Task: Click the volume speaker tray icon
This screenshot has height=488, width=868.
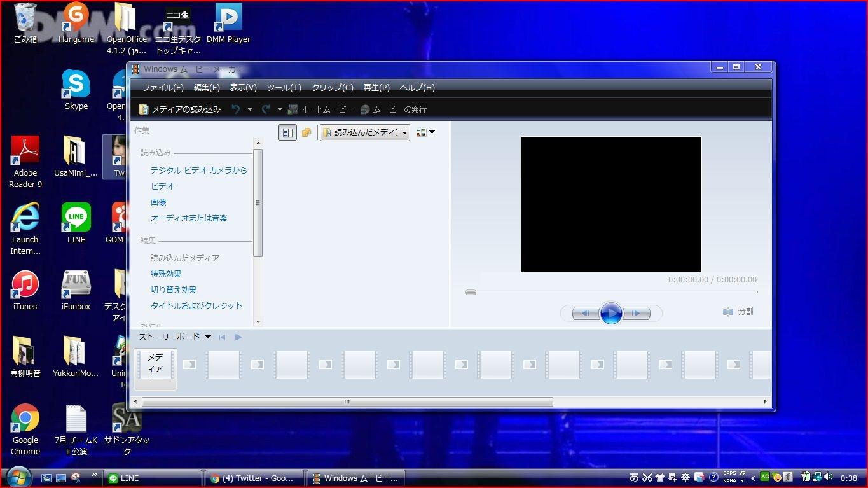Action: [829, 477]
